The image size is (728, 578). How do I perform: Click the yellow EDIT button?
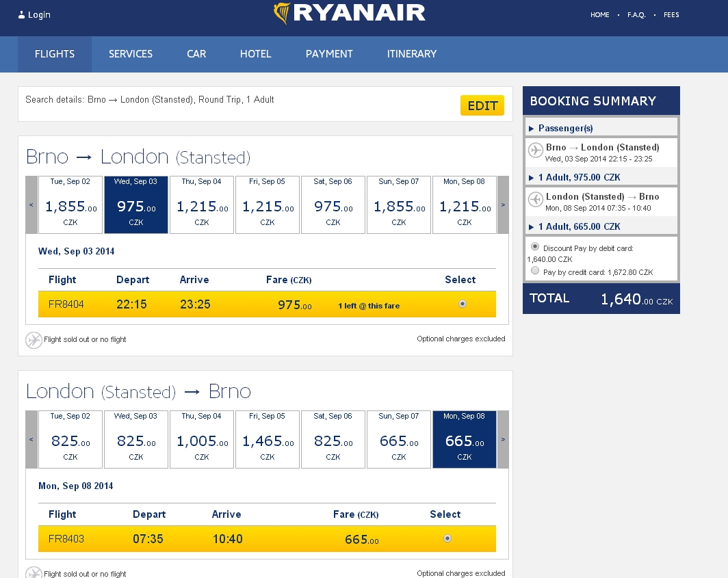click(482, 105)
